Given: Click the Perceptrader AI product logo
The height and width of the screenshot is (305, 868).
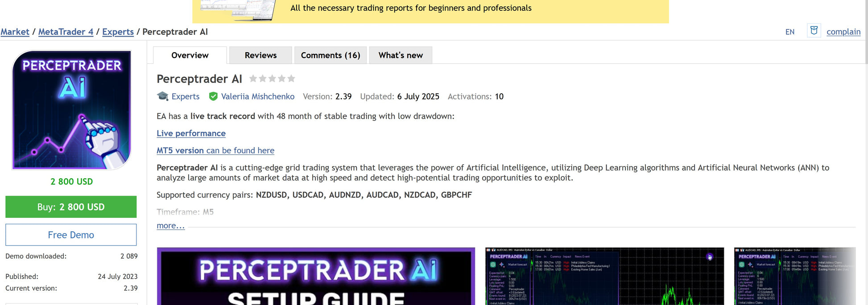Looking at the screenshot, I should [71, 110].
